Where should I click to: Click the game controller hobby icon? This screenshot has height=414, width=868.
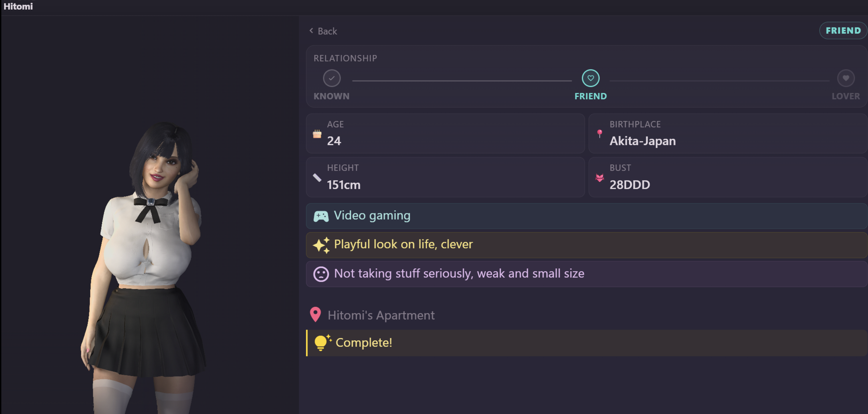click(321, 216)
